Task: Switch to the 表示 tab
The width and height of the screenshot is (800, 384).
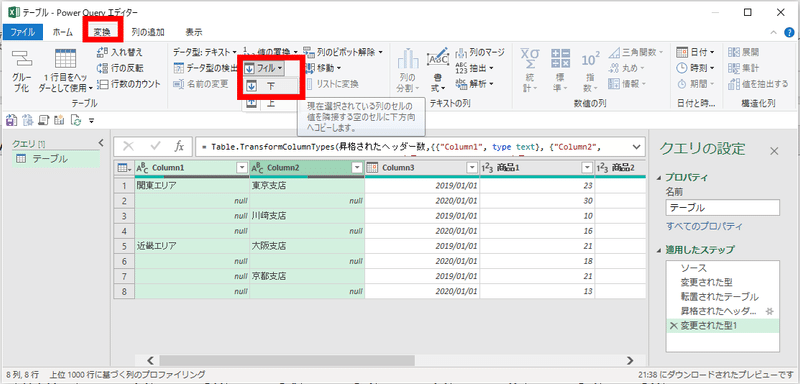Action: click(x=194, y=33)
